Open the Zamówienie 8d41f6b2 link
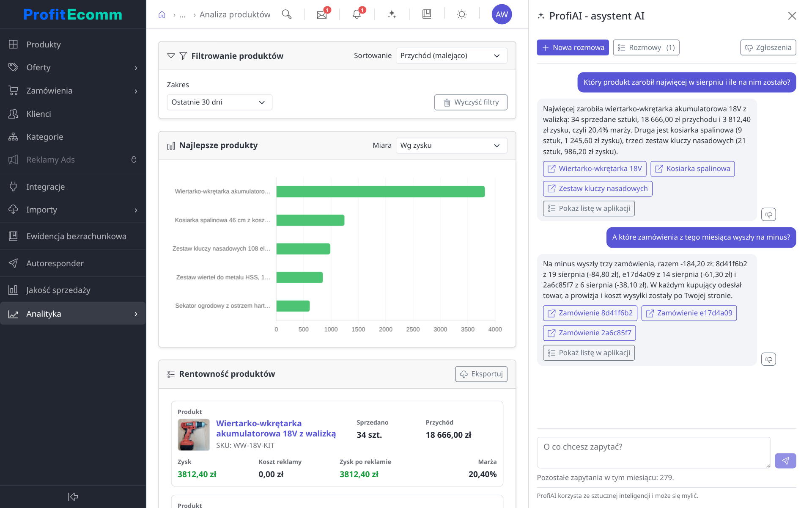812x508 pixels. point(590,313)
